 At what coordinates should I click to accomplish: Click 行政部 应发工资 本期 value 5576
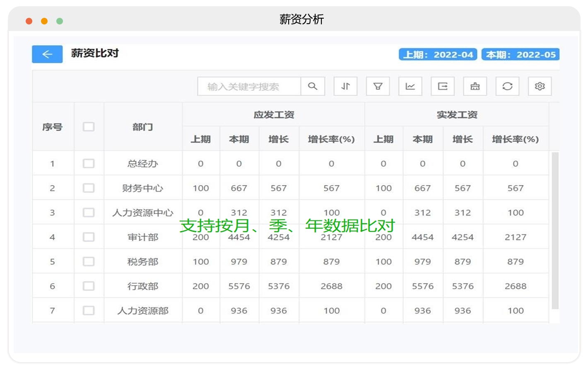[239, 286]
